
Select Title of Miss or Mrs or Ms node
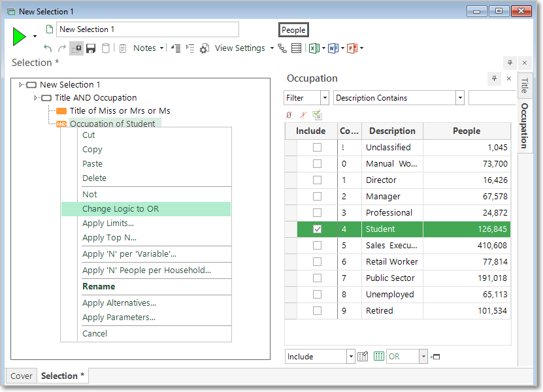120,111
